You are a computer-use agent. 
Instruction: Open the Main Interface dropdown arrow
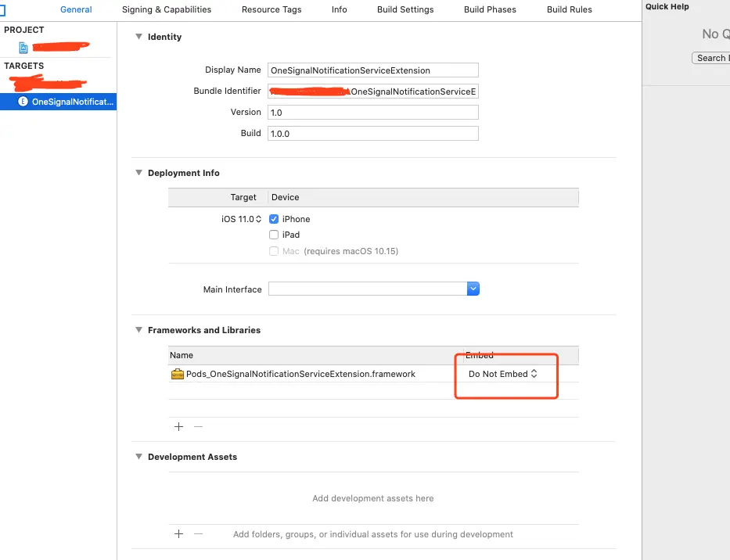tap(473, 289)
